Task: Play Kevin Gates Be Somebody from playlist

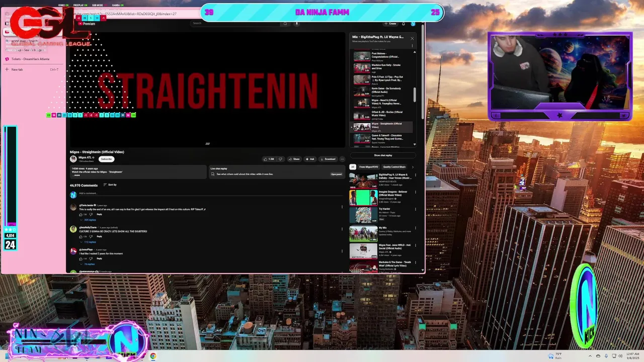Action: coord(382,92)
